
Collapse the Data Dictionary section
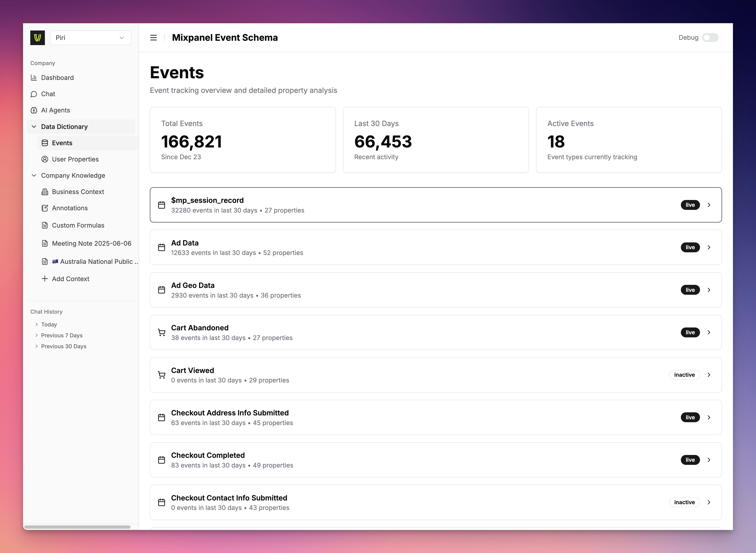point(34,126)
